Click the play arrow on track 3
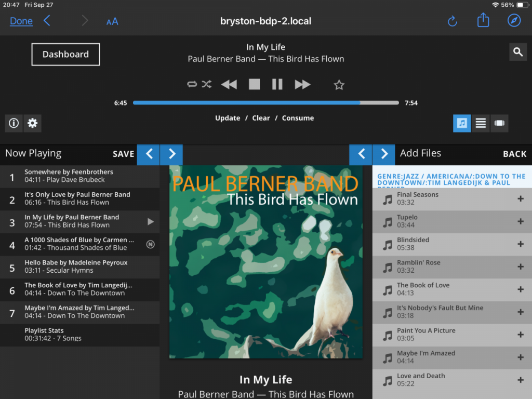This screenshot has width=532, height=399. click(151, 222)
